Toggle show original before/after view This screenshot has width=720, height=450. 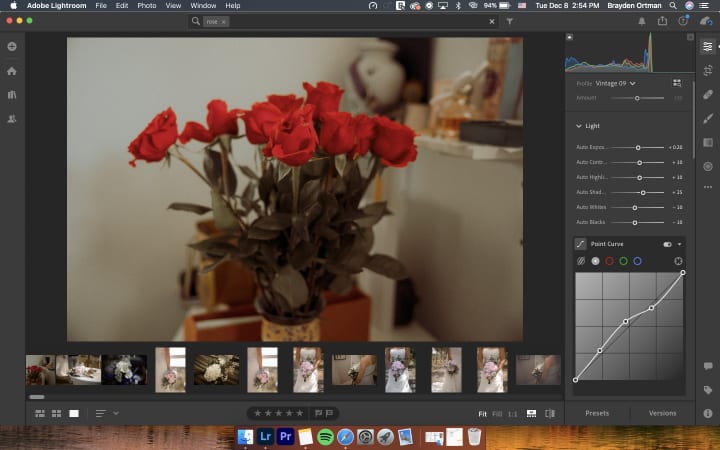550,413
